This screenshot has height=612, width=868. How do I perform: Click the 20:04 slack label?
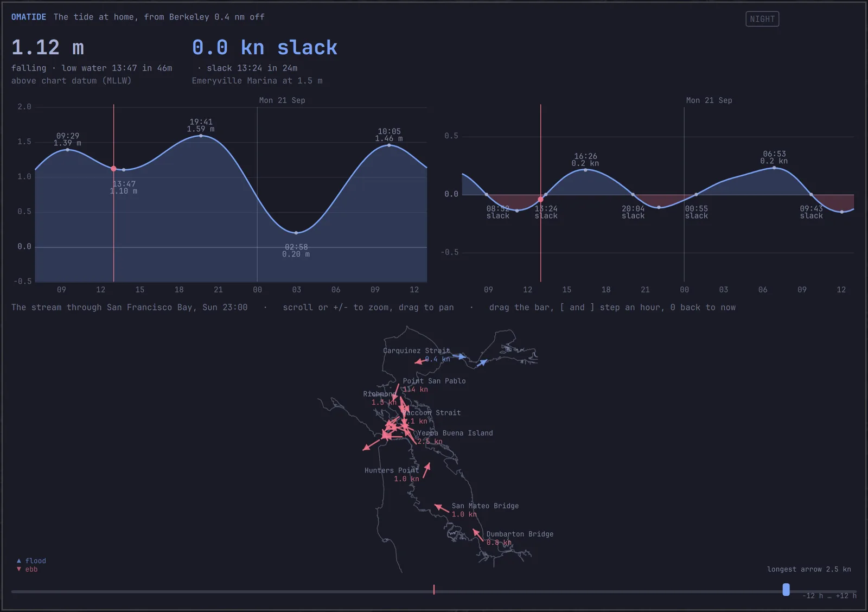(633, 212)
